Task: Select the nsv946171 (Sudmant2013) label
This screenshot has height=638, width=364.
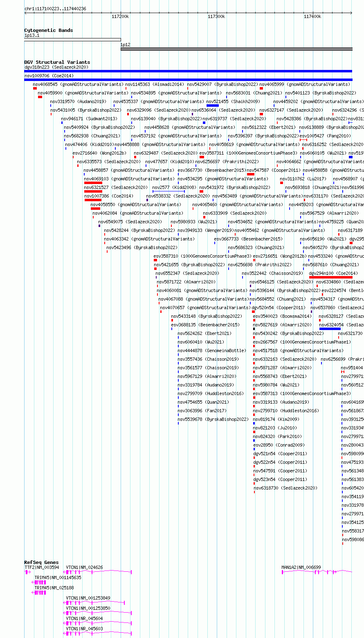Action: pos(90,119)
